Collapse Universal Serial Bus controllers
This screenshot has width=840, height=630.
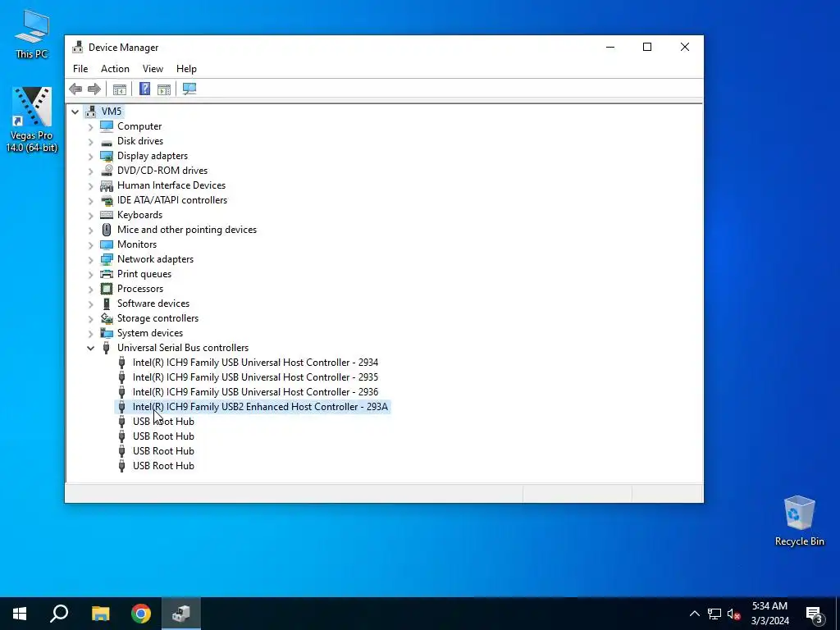90,348
